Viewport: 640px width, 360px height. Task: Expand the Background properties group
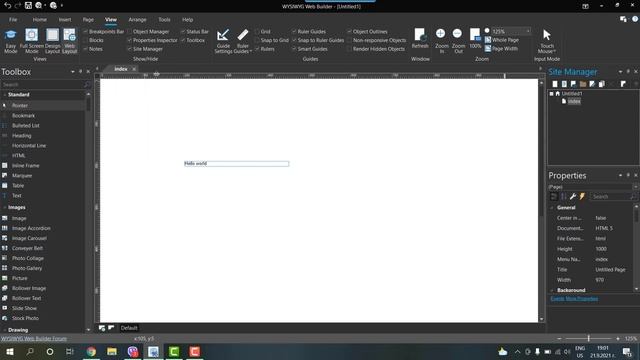552,290
